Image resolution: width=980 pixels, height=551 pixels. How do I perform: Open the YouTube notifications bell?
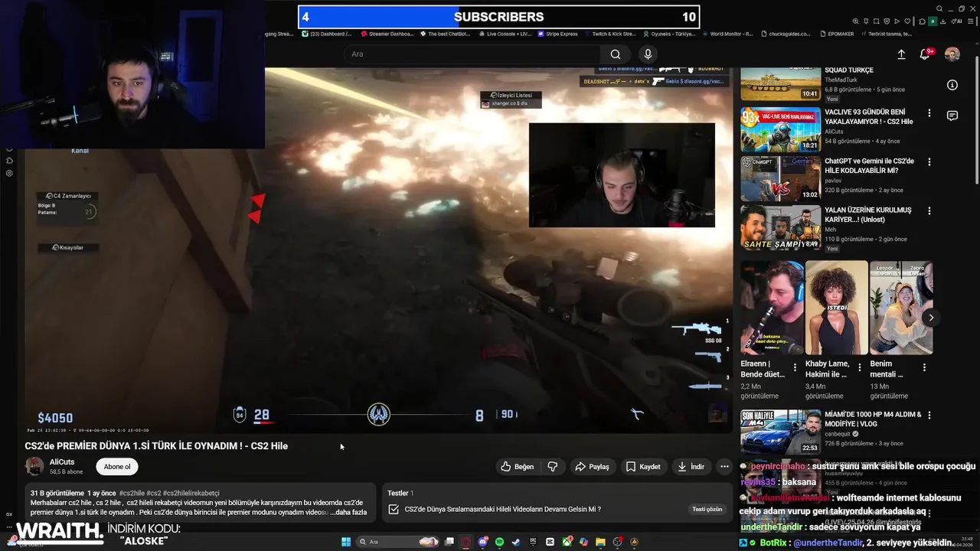coord(925,54)
